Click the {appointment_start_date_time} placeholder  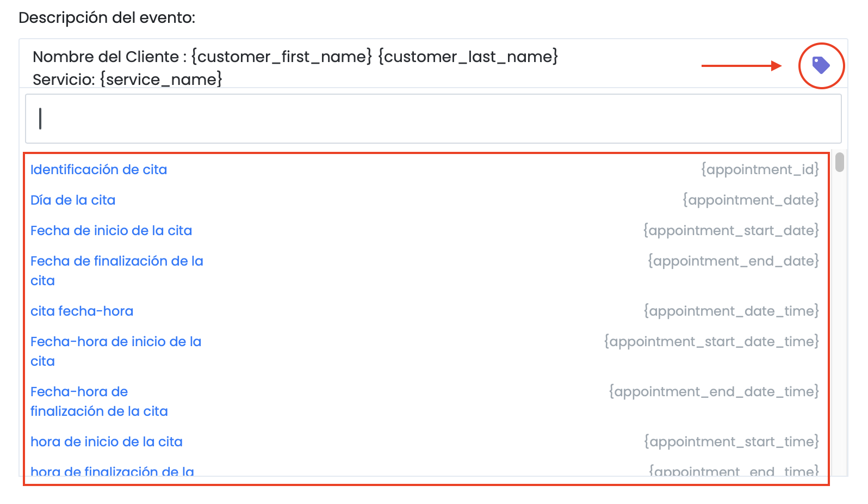click(711, 342)
